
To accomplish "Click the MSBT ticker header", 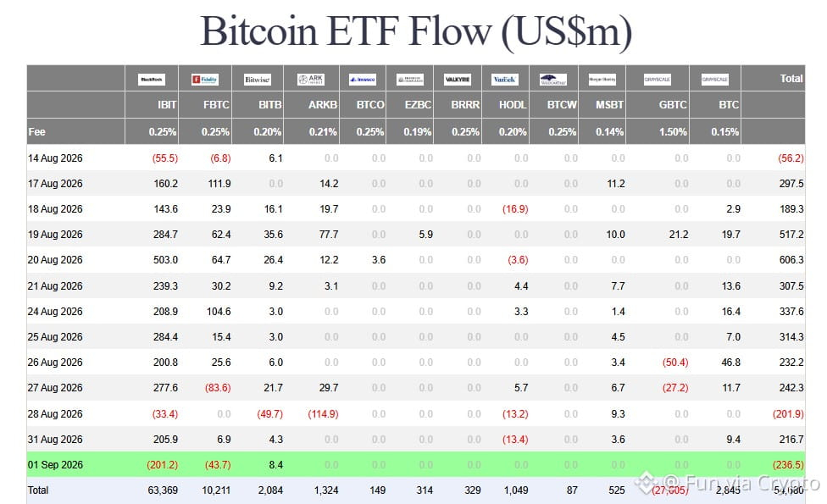I will coord(610,105).
